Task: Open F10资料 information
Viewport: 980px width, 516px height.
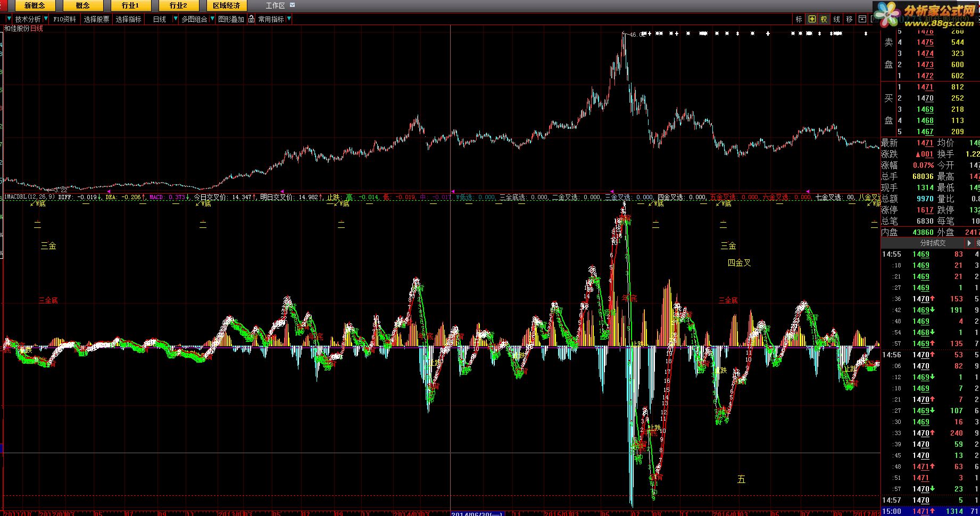Action: click(64, 19)
